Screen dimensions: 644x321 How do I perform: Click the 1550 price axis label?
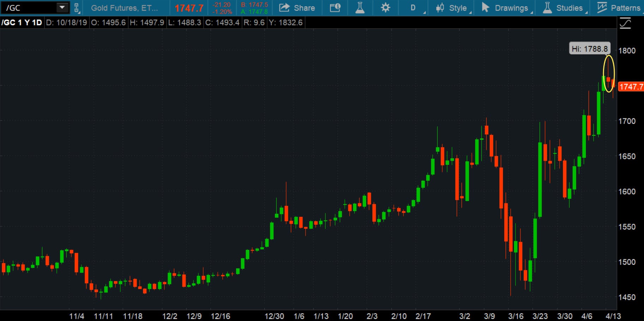coord(627,227)
